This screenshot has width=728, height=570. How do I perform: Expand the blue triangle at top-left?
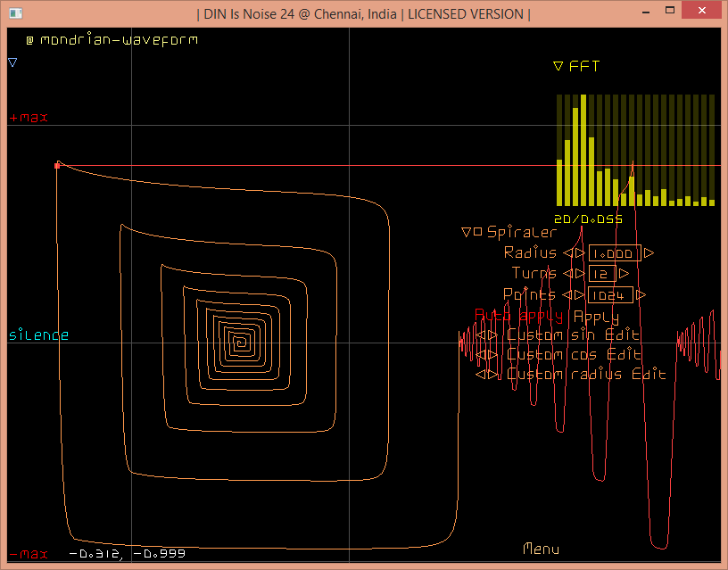(12, 62)
